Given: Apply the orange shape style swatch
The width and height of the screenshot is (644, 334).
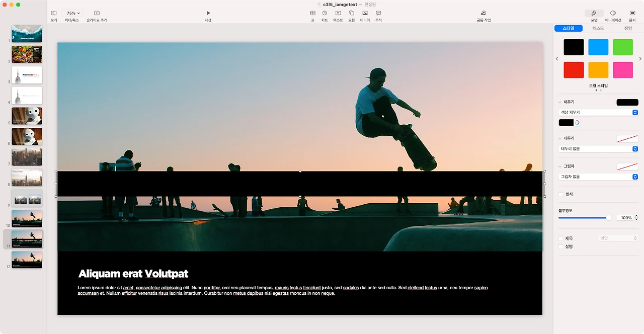Looking at the screenshot, I should 598,70.
